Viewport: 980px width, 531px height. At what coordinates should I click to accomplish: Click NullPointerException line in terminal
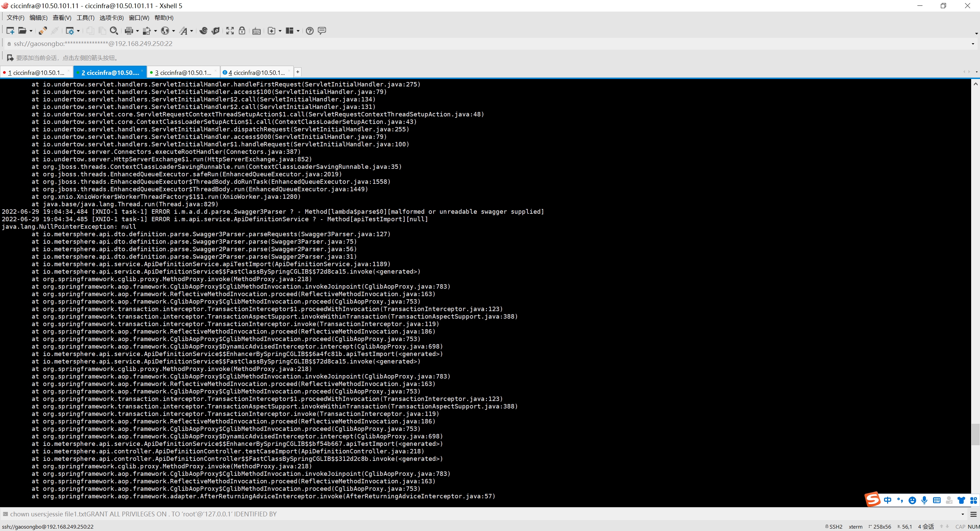pyautogui.click(x=69, y=226)
